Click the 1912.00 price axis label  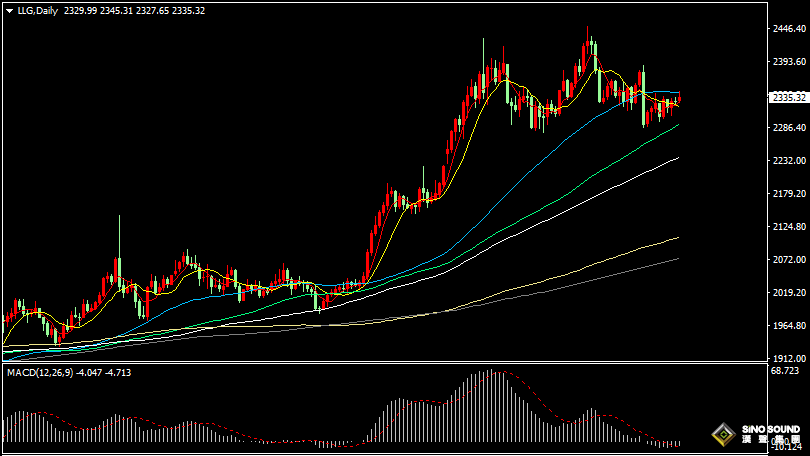788,359
